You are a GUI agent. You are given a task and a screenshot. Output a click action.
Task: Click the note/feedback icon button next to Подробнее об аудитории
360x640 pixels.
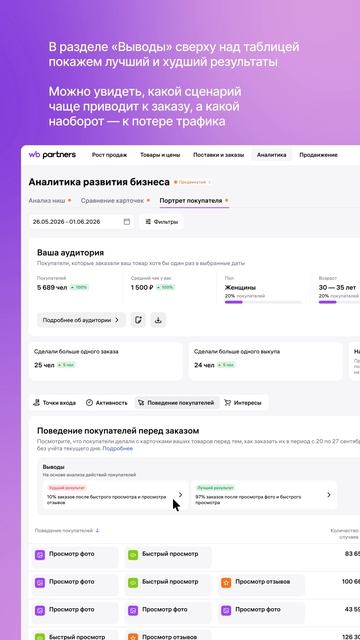point(138,320)
